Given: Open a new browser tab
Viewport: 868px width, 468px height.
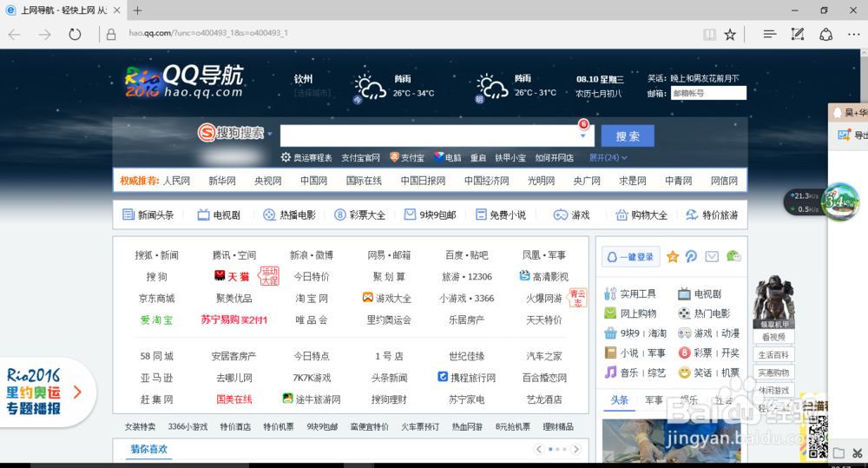Looking at the screenshot, I should [x=138, y=10].
